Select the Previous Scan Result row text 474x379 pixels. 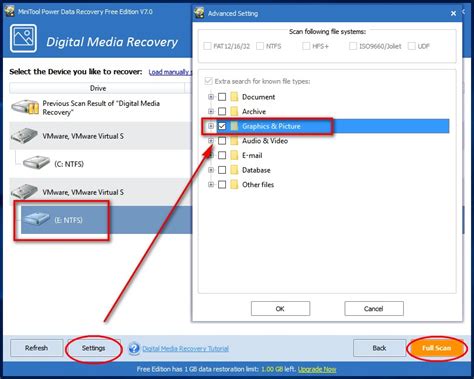[x=101, y=108]
